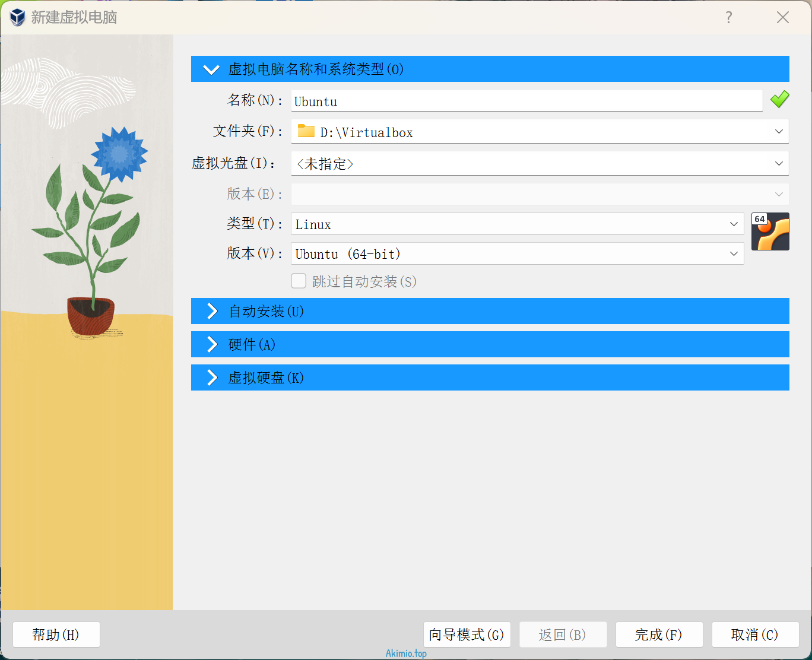Expand the 硬件 hardware section
The height and width of the screenshot is (660, 812).
click(x=212, y=344)
